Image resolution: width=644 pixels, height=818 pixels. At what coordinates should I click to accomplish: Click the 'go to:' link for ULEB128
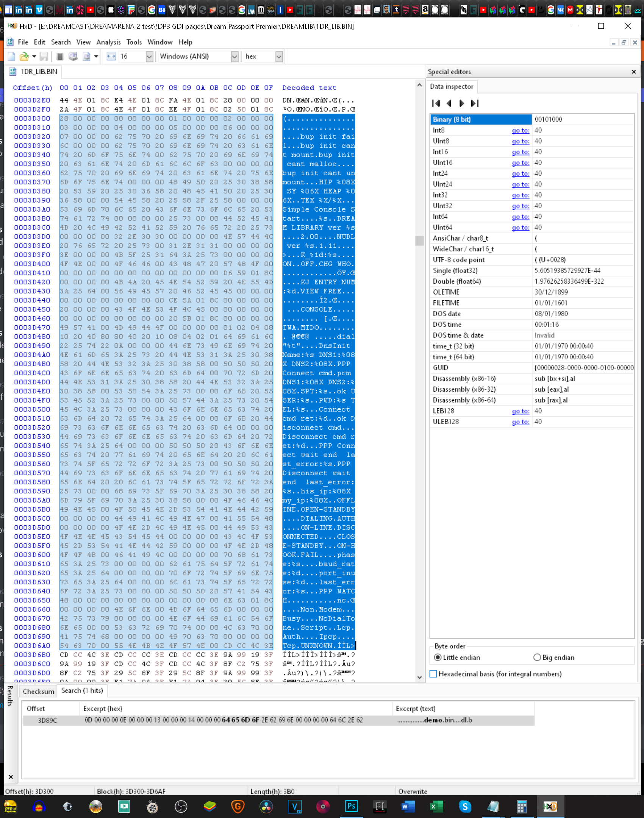click(521, 422)
